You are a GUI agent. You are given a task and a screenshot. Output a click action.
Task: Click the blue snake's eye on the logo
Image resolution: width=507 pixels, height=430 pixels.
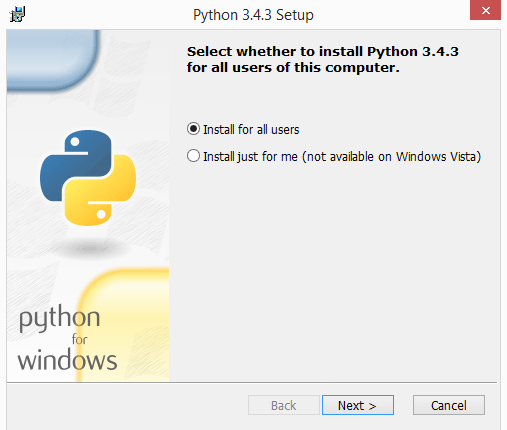[x=75, y=142]
